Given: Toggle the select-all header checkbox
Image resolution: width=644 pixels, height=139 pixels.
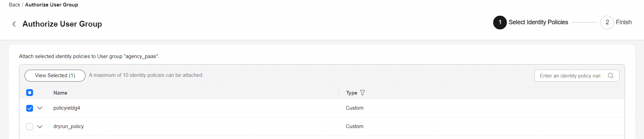Looking at the screenshot, I should pyautogui.click(x=30, y=93).
